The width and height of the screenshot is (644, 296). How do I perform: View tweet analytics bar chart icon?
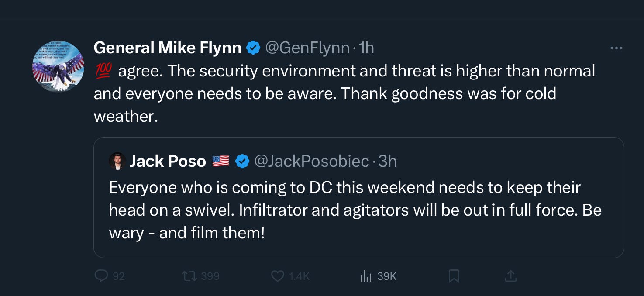(366, 276)
